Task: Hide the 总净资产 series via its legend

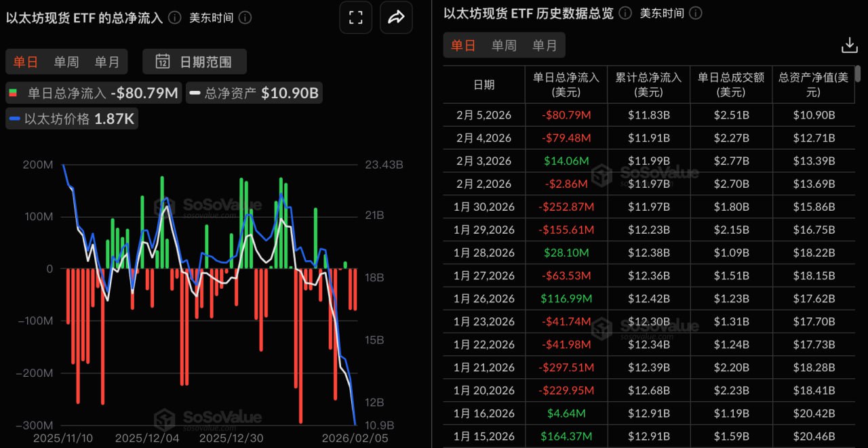Action: (254, 93)
